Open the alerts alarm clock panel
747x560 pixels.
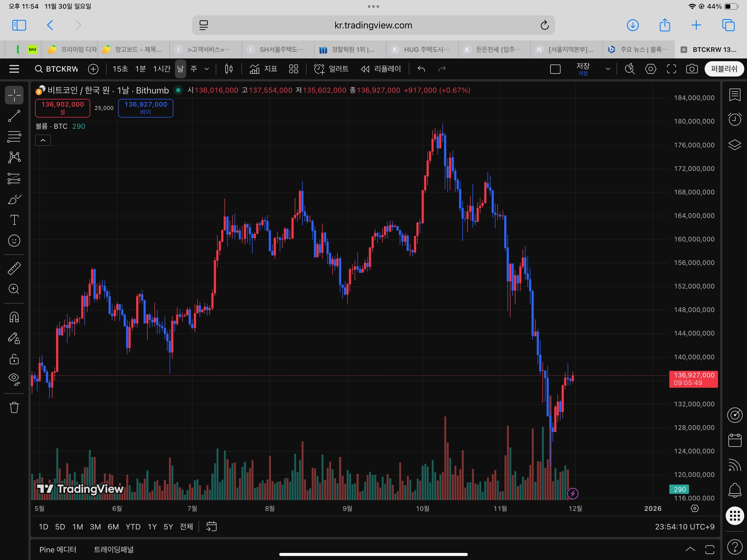pos(735,119)
